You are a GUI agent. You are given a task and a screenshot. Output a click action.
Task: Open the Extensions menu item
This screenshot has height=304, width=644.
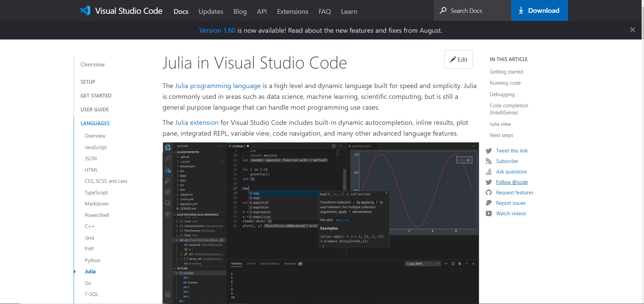293,11
